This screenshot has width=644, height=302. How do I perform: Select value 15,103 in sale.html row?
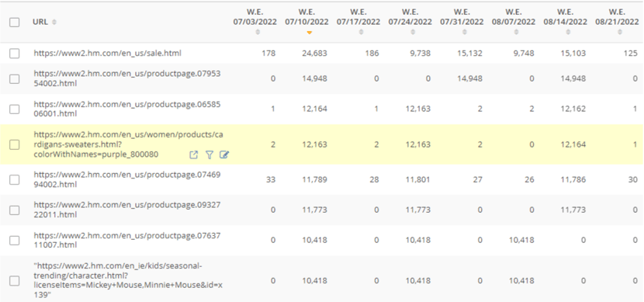point(573,54)
